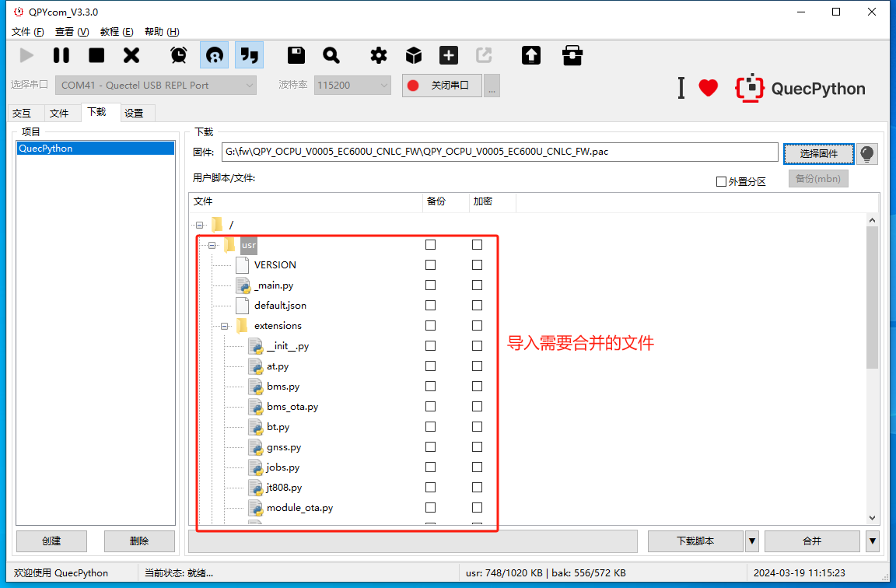Check the 加密 box for extensions folder
This screenshot has width=896, height=588.
click(x=477, y=326)
